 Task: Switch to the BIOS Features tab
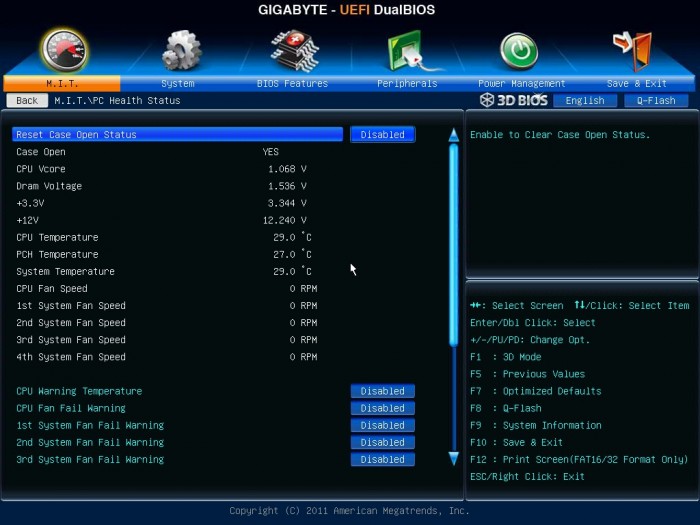(x=292, y=83)
